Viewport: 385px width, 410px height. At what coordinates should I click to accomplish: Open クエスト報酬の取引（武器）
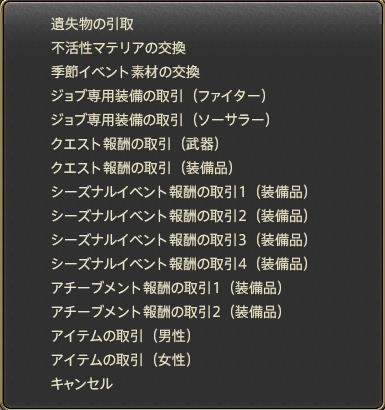click(137, 144)
